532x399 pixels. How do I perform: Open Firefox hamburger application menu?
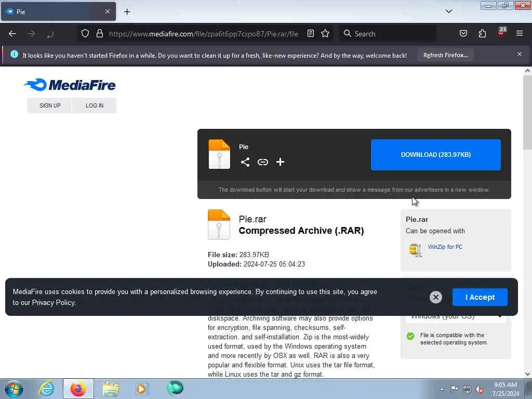pos(520,33)
